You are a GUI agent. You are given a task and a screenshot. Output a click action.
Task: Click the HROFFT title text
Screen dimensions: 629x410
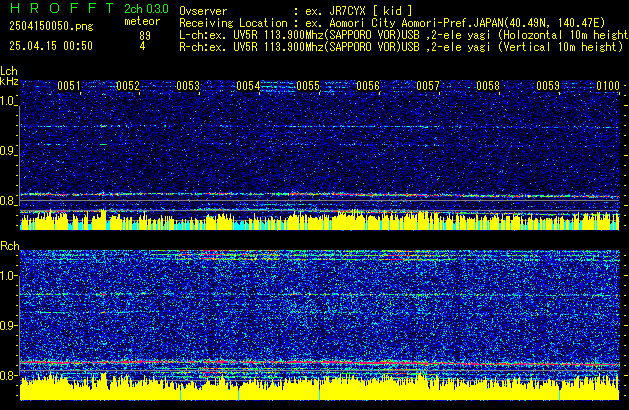[x=62, y=8]
